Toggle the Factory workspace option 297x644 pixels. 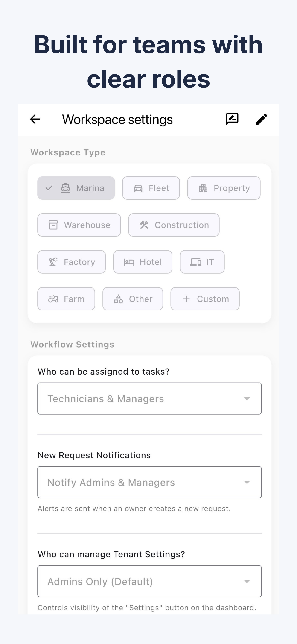(x=72, y=262)
